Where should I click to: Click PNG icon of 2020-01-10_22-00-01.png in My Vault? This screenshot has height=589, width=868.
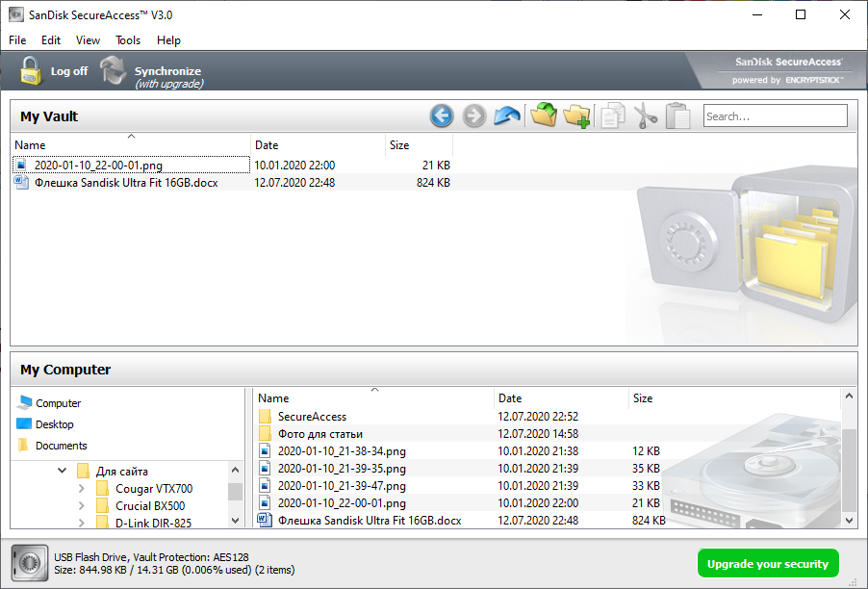click(x=21, y=165)
